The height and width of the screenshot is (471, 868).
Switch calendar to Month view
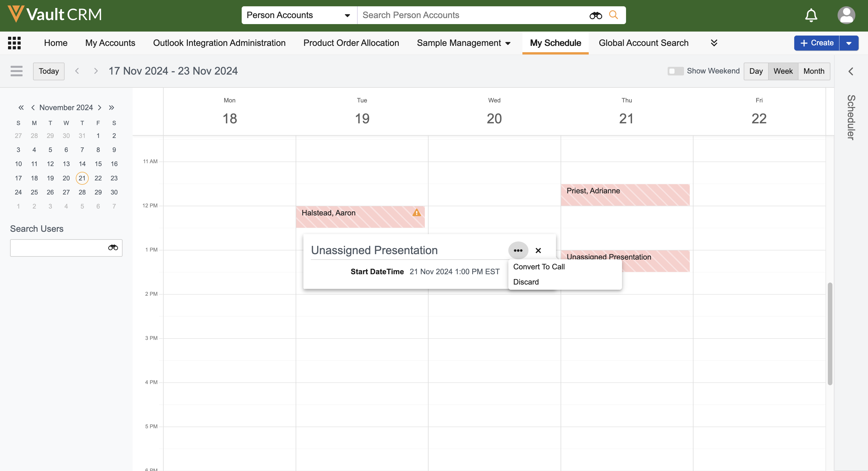813,71
